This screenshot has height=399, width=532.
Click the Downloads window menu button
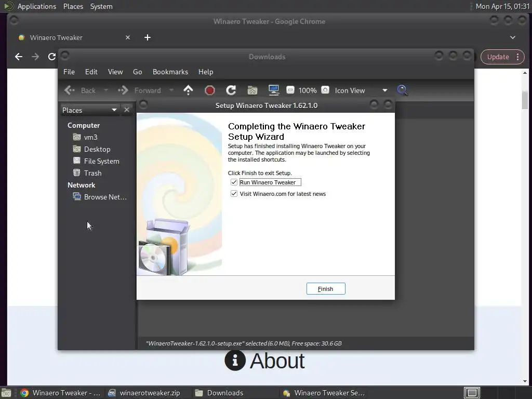point(65,55)
